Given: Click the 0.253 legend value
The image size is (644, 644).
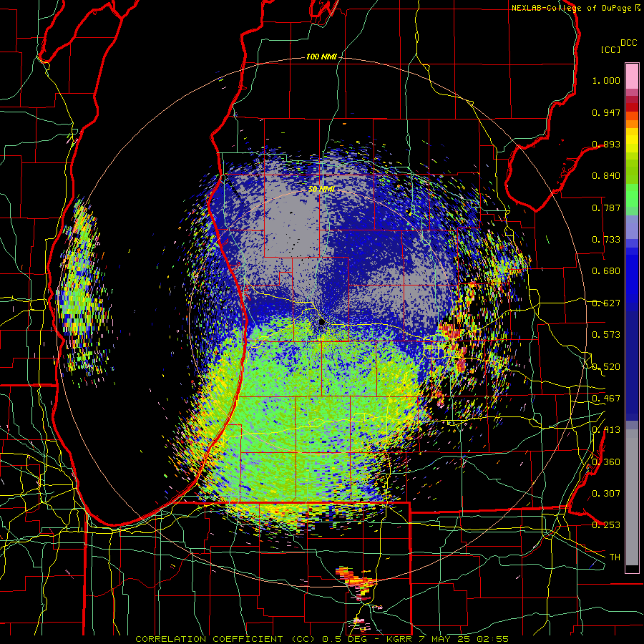Looking at the screenshot, I should [606, 525].
